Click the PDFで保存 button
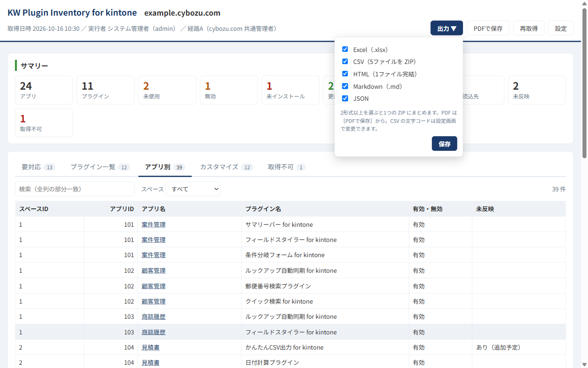Screen dimensions: 588x368 coord(488,28)
